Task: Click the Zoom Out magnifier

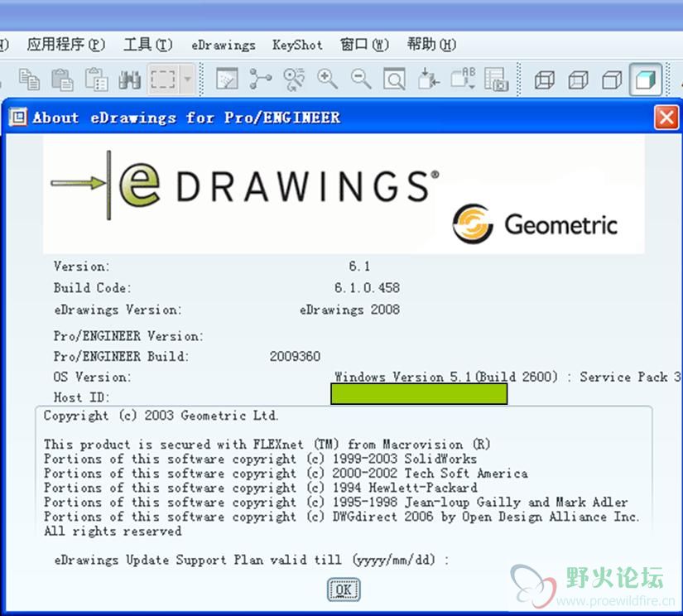Action: 361,79
